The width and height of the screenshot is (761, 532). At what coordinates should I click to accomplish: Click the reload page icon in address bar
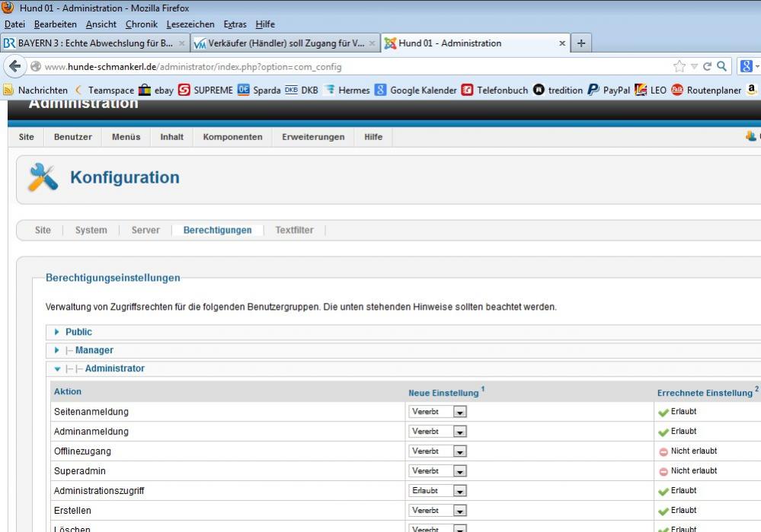click(x=706, y=67)
